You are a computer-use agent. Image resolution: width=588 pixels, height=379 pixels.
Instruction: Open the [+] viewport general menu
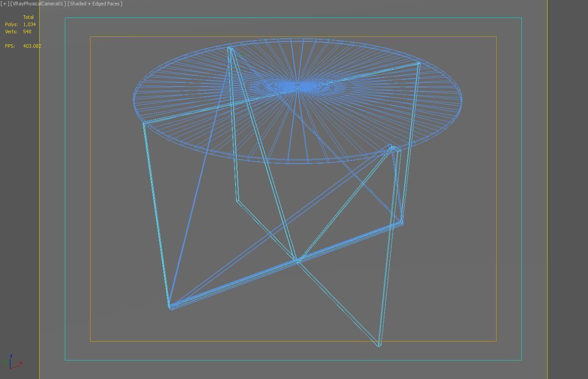(5, 4)
